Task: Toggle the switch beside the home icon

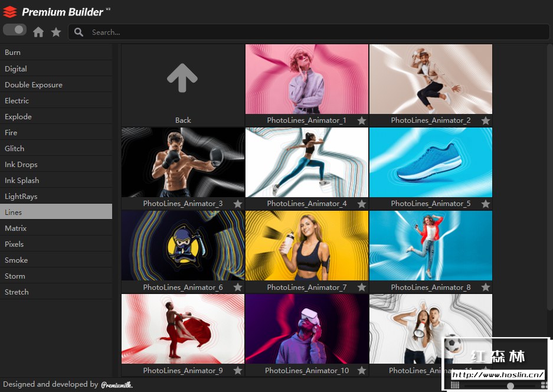Action: click(x=15, y=30)
